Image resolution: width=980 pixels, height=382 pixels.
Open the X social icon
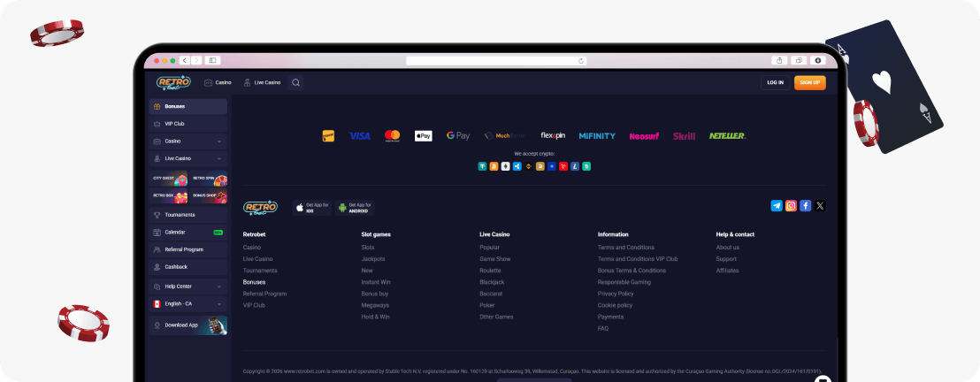(x=820, y=206)
